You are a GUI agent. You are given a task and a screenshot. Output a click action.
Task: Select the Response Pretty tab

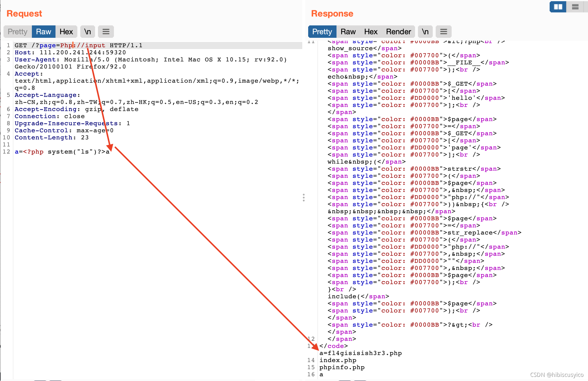(x=322, y=32)
